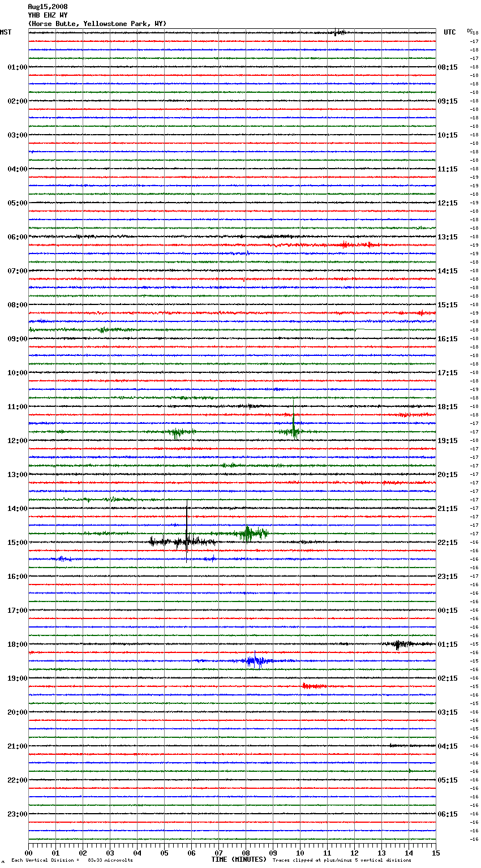Select the 21:00 MST time label
The width and height of the screenshot is (481, 868).
coord(18,746)
